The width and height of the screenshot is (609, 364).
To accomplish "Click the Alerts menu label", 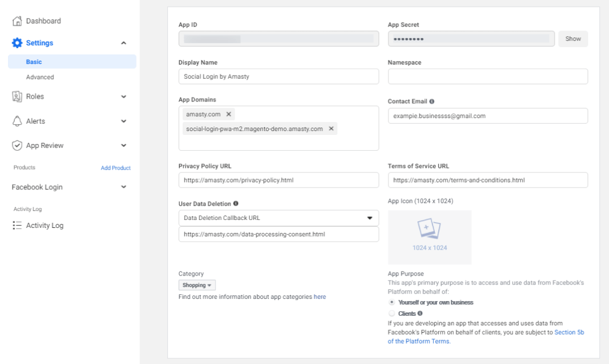I will coord(35,121).
